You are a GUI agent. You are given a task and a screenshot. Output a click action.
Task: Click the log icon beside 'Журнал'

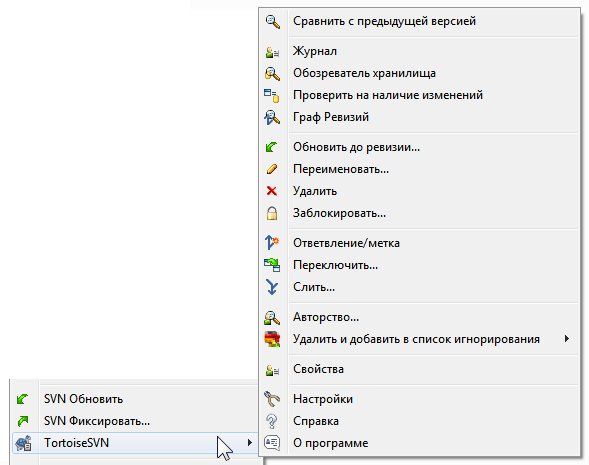tap(272, 51)
